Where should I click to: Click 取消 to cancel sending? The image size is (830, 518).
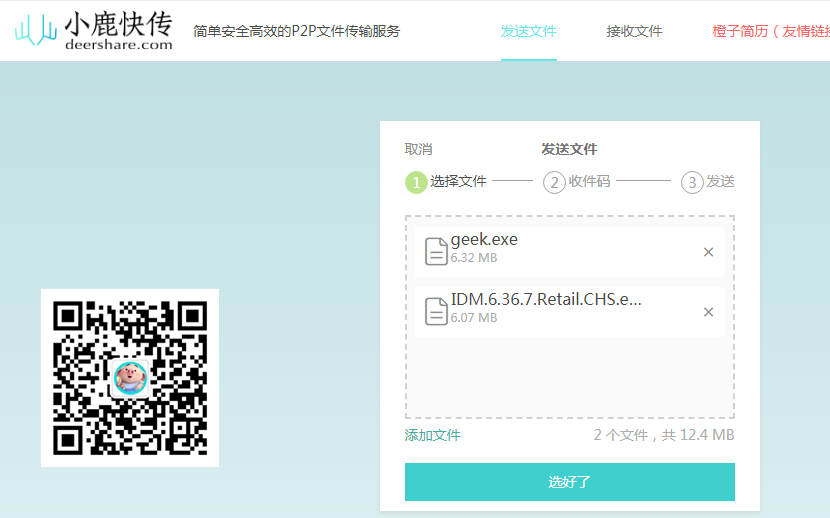pyautogui.click(x=418, y=149)
